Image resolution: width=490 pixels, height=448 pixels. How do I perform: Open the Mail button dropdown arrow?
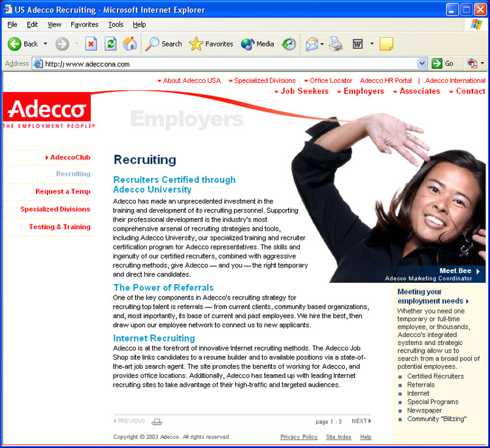tap(322, 44)
